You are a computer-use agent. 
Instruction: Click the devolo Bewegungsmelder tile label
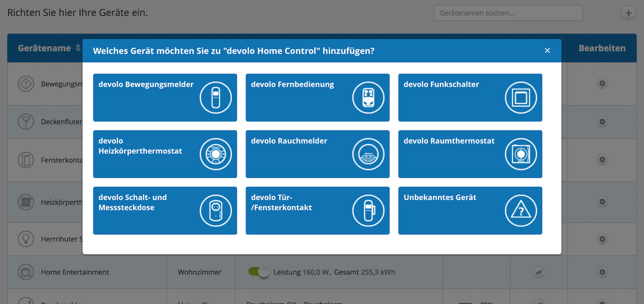[146, 85]
